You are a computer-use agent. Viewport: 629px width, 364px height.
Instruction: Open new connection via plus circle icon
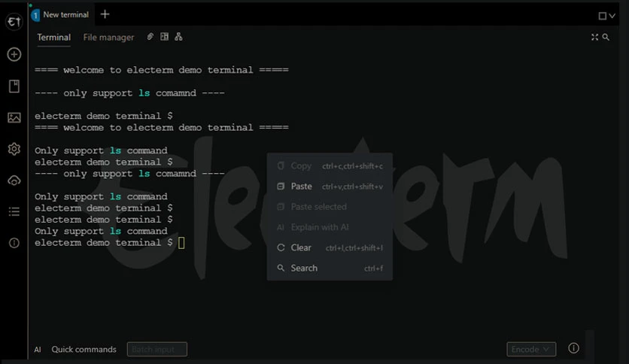coord(14,54)
